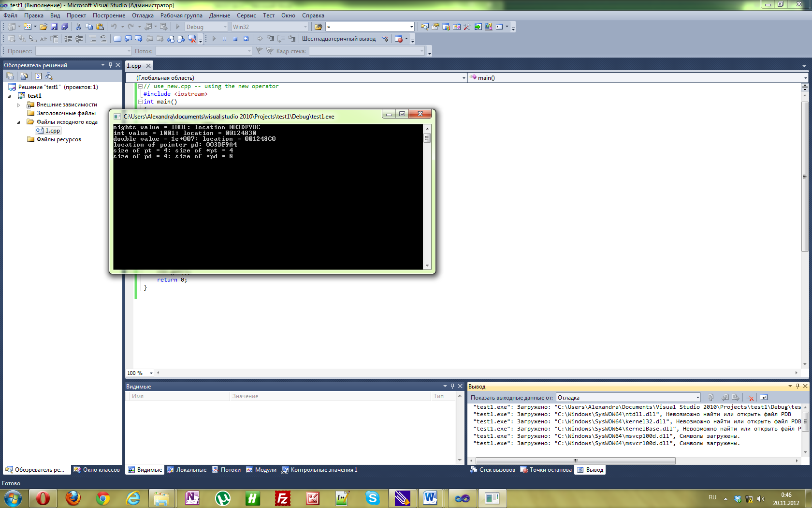
Task: Open the Отладка output source dropdown
Action: [x=628, y=397]
